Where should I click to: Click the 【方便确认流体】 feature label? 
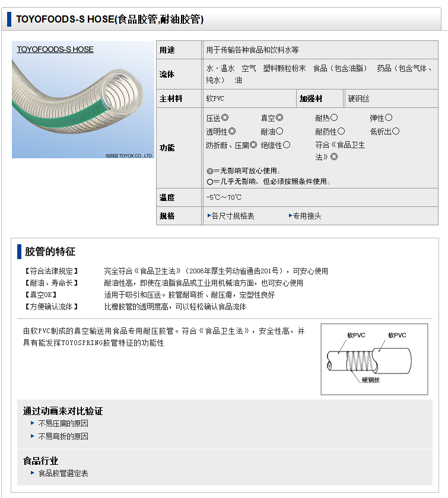pos(51,307)
